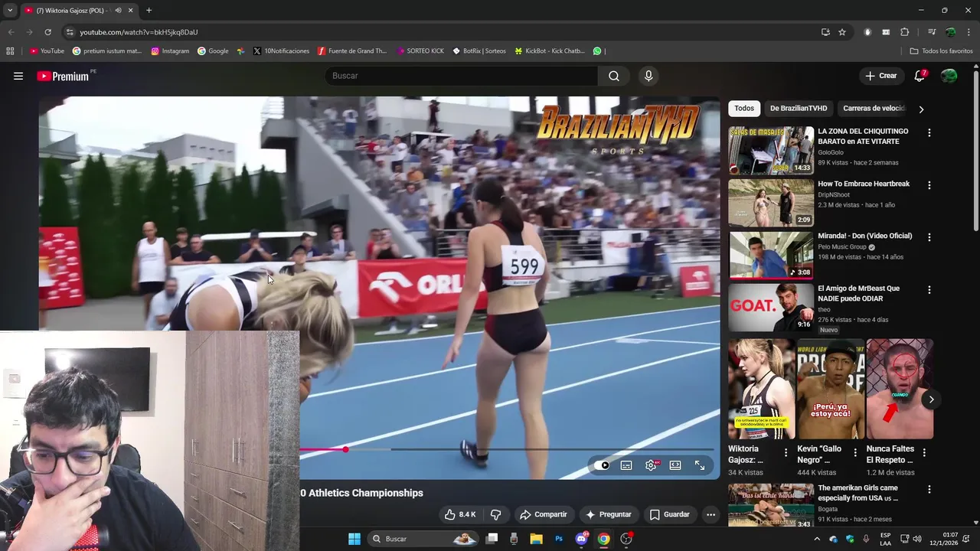This screenshot has width=980, height=551.
Task: Open options for How To Embrace Heartbreak
Action: (929, 185)
